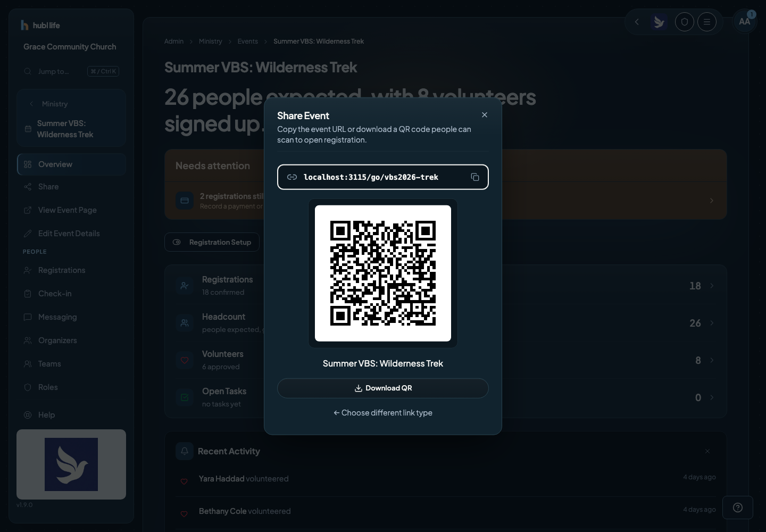766x532 pixels.
Task: Click the Check-in clipboard icon
Action: click(28, 294)
